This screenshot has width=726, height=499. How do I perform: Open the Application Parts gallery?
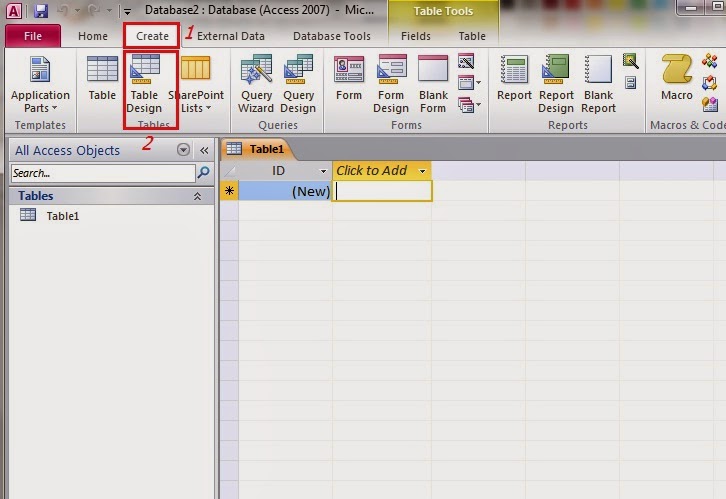pos(40,84)
